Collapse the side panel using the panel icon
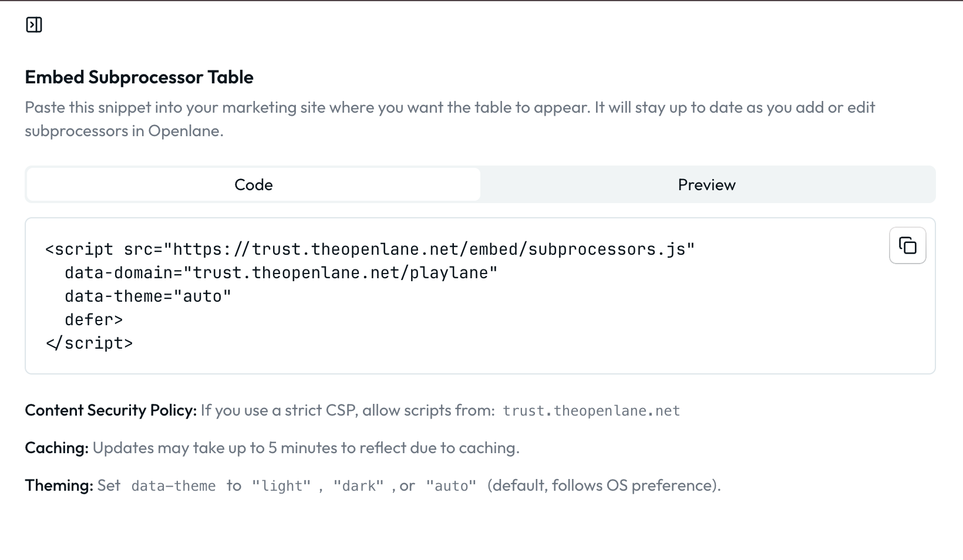Screen dimensions: 963x560 pos(34,25)
